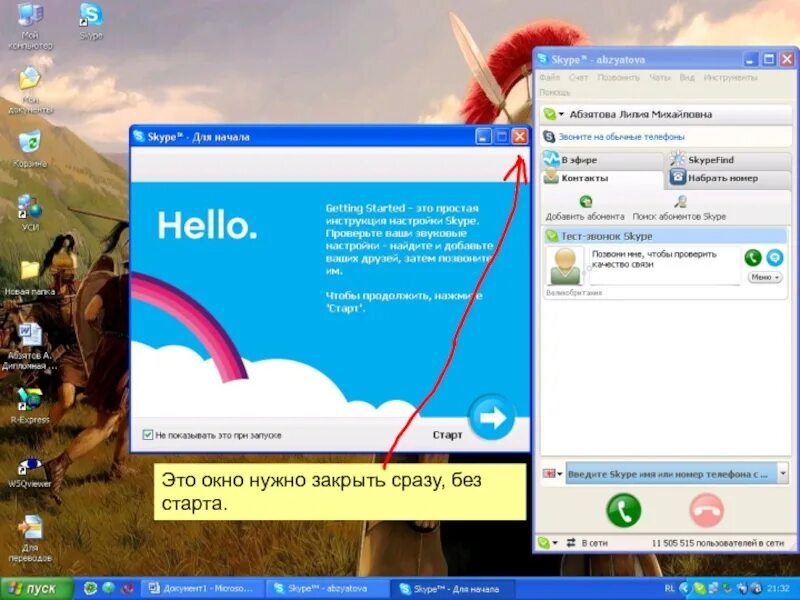Open the Recycle Bin (Корзина) icon
The image size is (800, 600).
[x=30, y=149]
